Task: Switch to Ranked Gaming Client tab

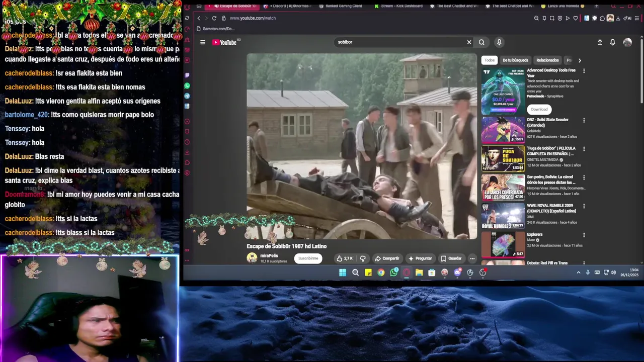Action: [x=341, y=6]
